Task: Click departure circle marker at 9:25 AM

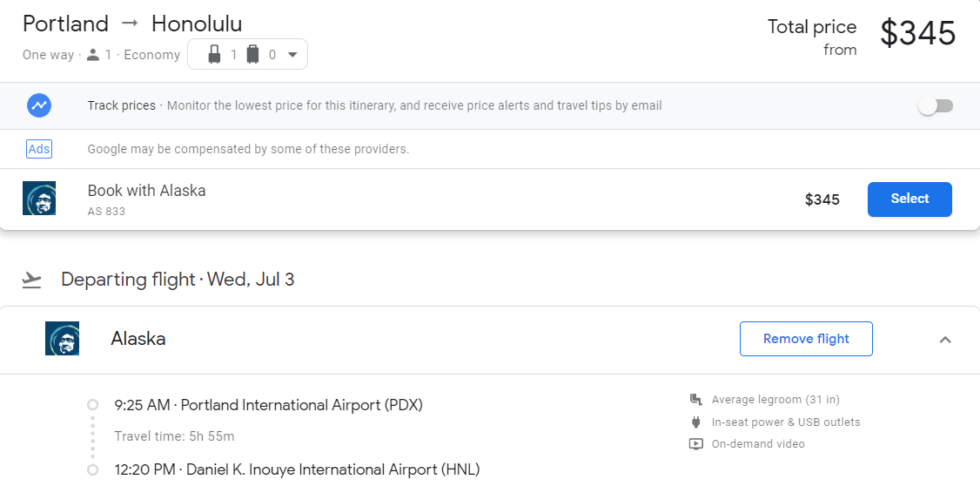Action: tap(92, 405)
